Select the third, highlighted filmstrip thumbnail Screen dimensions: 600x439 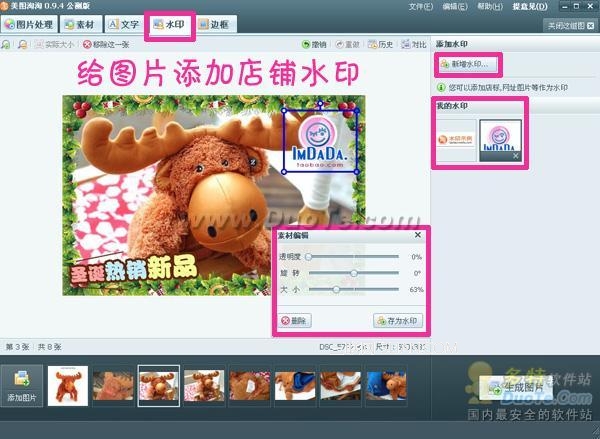[158, 386]
